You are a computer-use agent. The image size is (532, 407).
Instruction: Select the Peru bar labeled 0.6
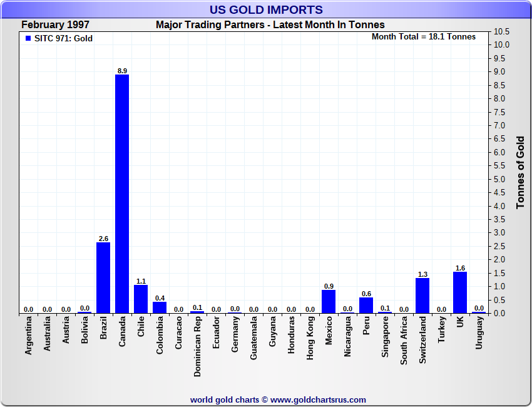366,306
